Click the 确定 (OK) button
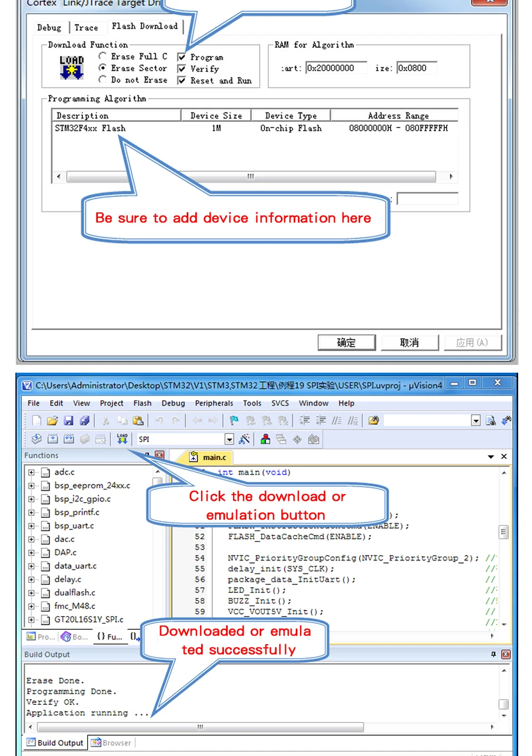This screenshot has height=756, width=532. 346,342
